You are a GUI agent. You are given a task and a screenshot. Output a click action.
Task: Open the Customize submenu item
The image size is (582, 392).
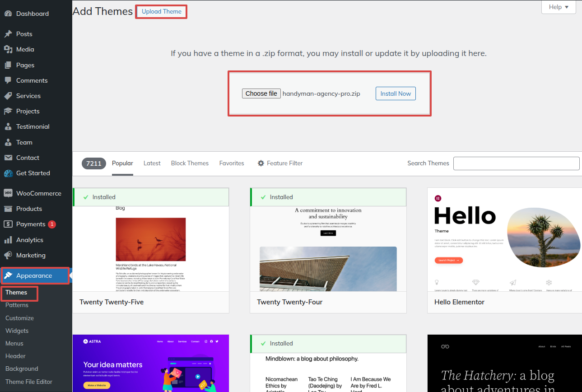point(19,318)
